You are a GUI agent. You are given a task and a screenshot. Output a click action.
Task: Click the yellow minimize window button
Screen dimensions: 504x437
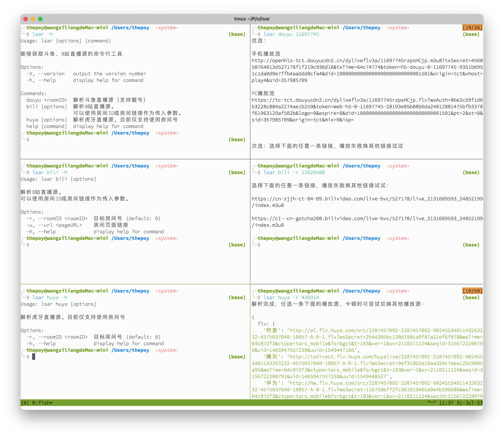tap(33, 19)
